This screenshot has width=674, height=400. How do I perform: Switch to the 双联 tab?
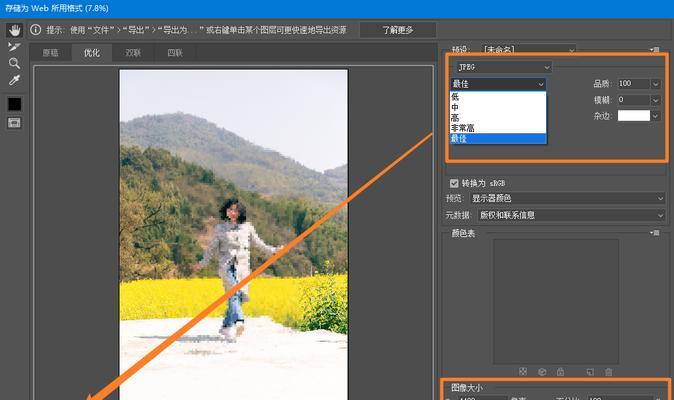pyautogui.click(x=133, y=53)
